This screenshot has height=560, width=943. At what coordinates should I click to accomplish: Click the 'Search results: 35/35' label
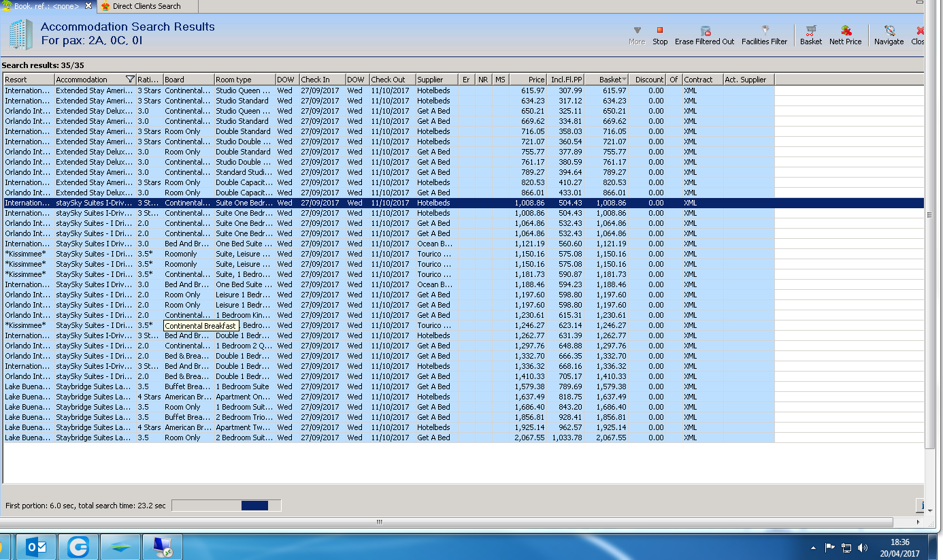click(43, 65)
